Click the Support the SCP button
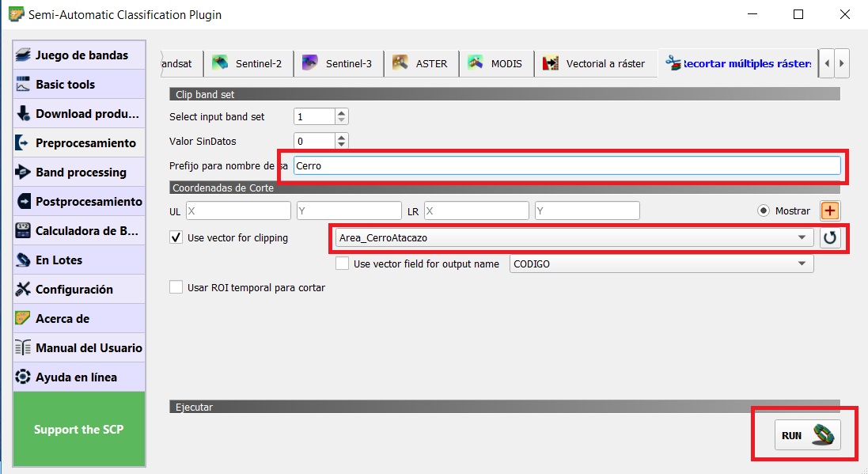The width and height of the screenshot is (868, 474). 78,430
